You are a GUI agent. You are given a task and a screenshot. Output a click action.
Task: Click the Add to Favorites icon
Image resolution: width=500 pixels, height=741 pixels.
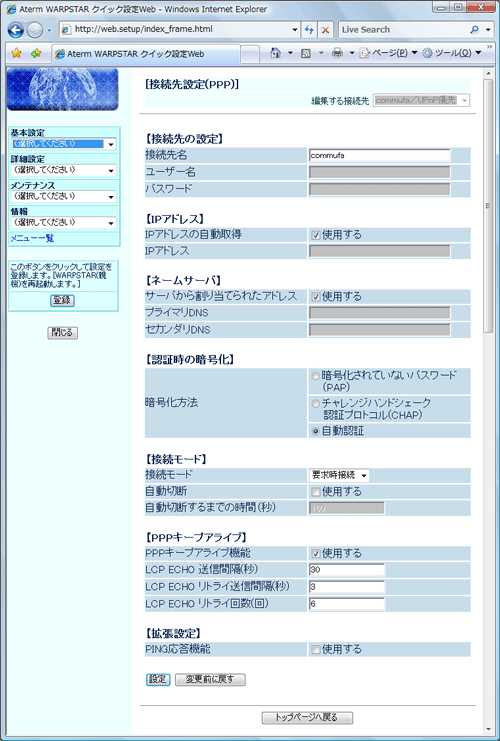36,53
